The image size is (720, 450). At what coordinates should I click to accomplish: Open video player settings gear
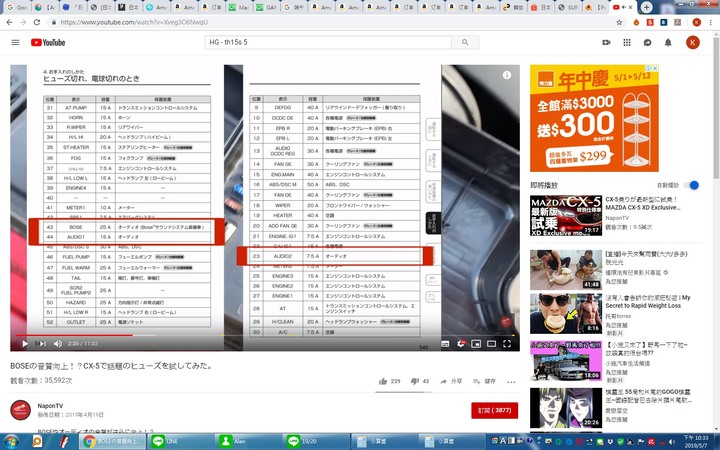(x=461, y=343)
